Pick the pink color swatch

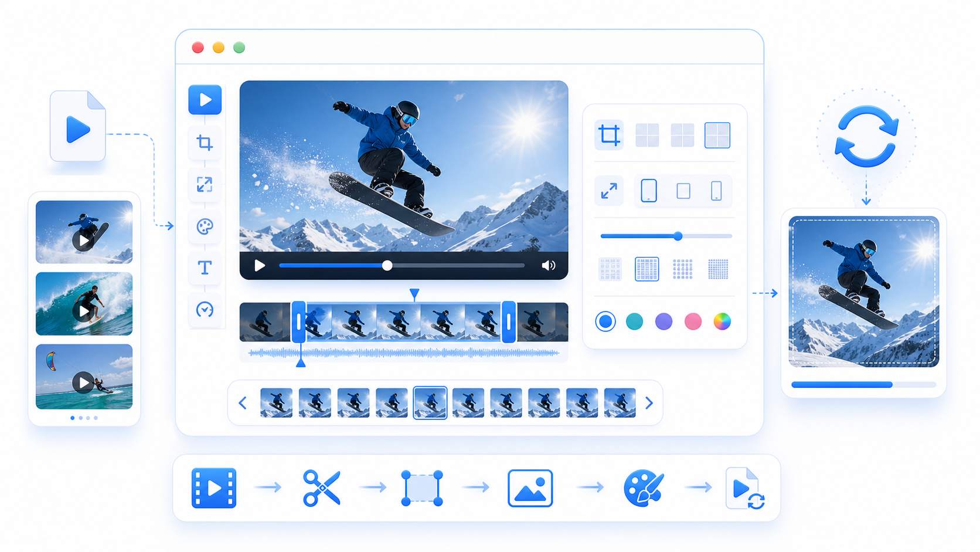693,321
